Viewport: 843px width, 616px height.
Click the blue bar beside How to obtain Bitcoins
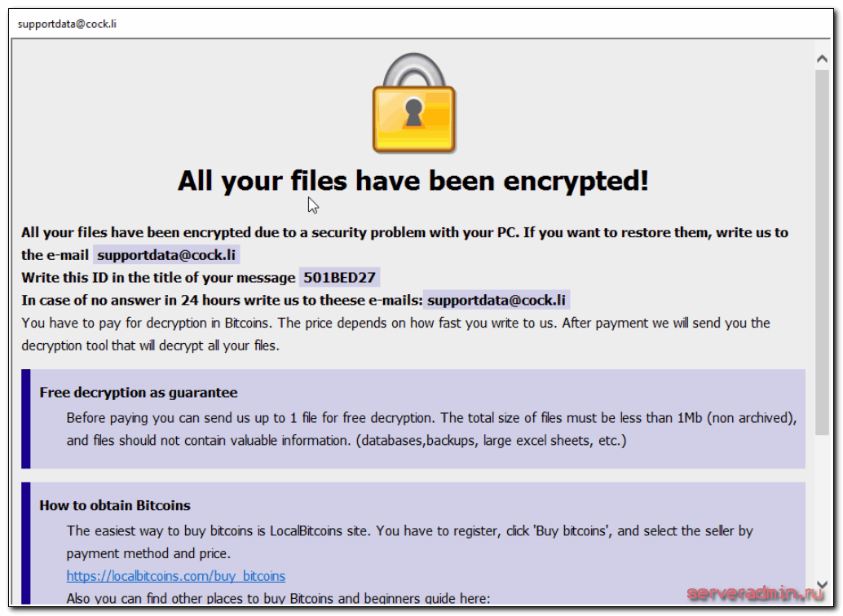tap(26, 542)
